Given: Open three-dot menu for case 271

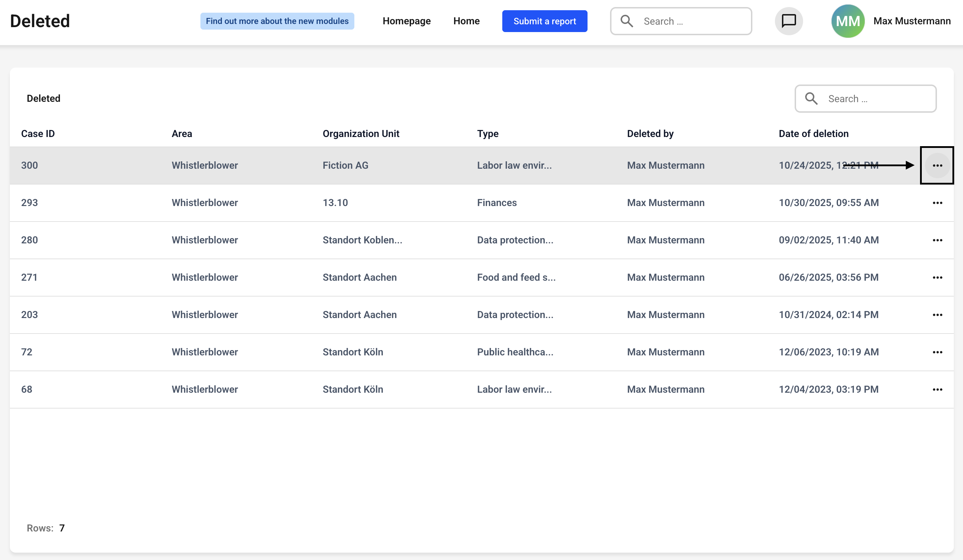Looking at the screenshot, I should (x=937, y=278).
